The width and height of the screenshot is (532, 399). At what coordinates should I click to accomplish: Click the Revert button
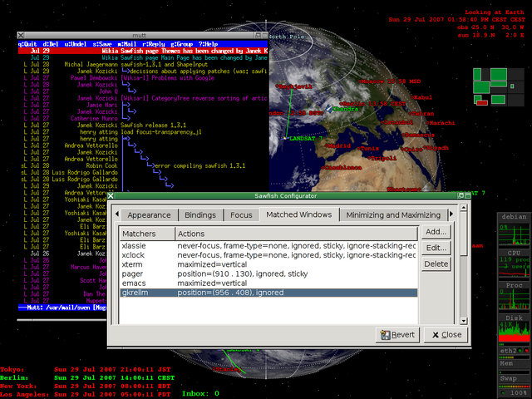click(397, 335)
